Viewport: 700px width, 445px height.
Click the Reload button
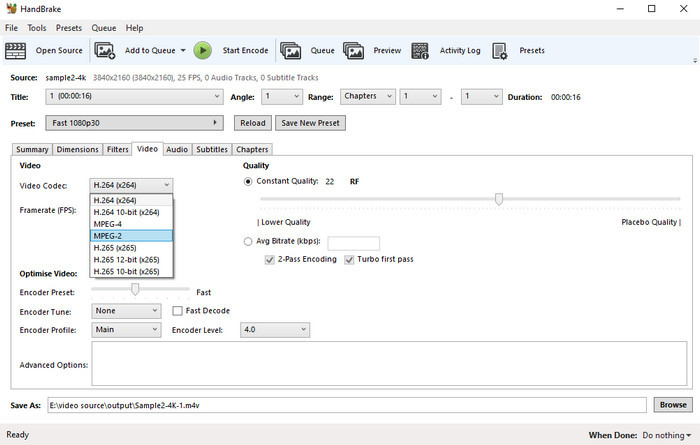tap(253, 123)
